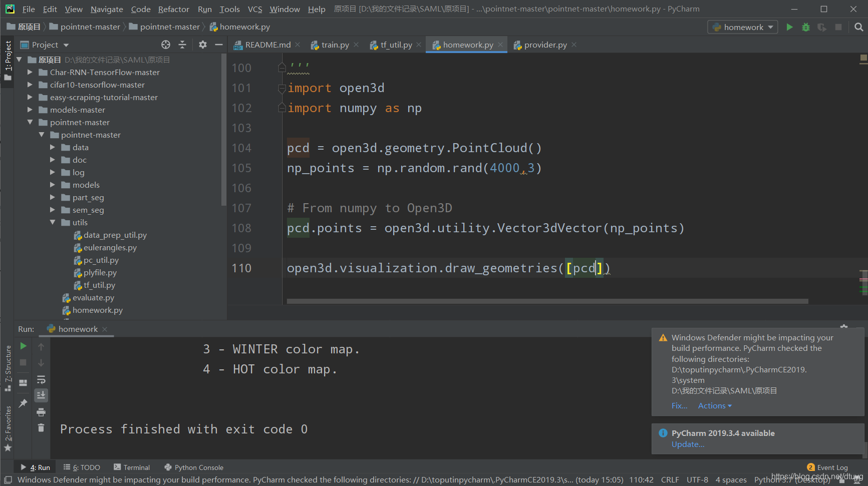Click Fix... in Windows Defender notification

coord(679,405)
